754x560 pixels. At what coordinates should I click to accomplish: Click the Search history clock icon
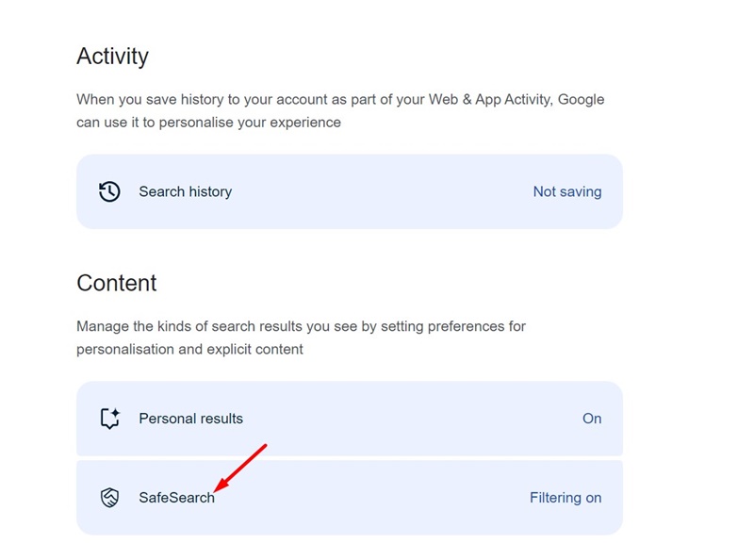tap(109, 191)
